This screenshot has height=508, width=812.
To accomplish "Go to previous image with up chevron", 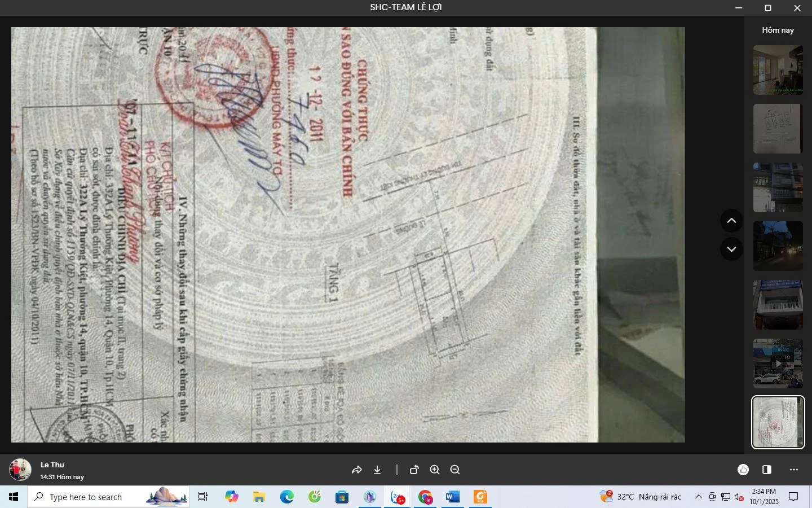I will pyautogui.click(x=731, y=221).
